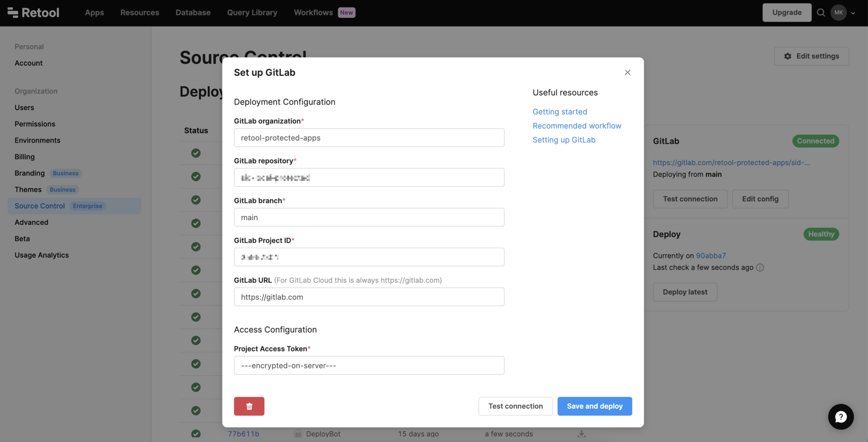The image size is (868, 442).
Task: Focus the GitLab Project ID field
Action: click(x=369, y=257)
